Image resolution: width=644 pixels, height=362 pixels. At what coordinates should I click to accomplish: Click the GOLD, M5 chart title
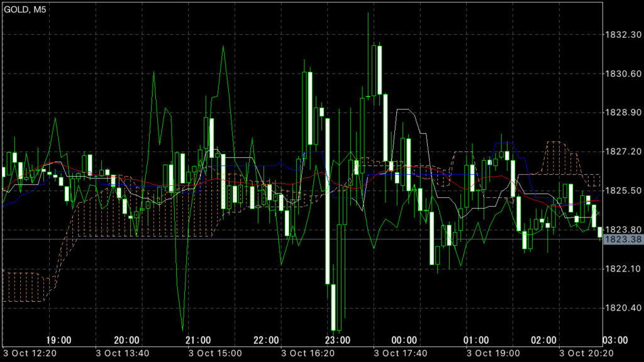[x=25, y=9]
